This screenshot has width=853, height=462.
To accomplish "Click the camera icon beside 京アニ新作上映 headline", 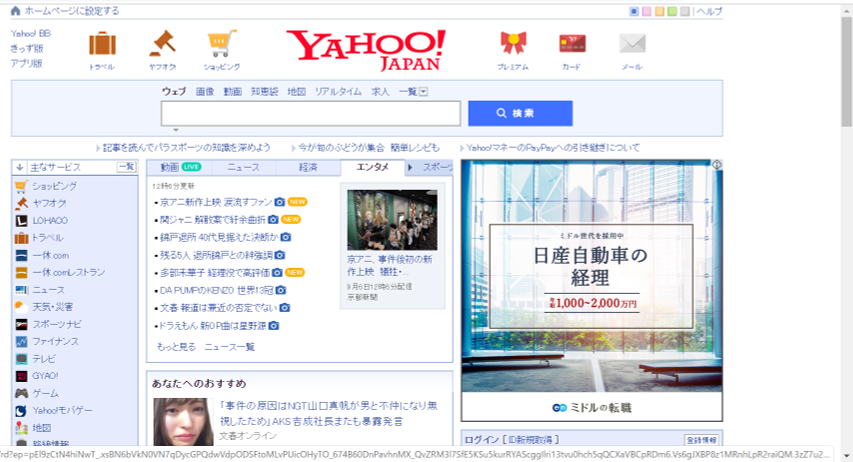I will [280, 202].
